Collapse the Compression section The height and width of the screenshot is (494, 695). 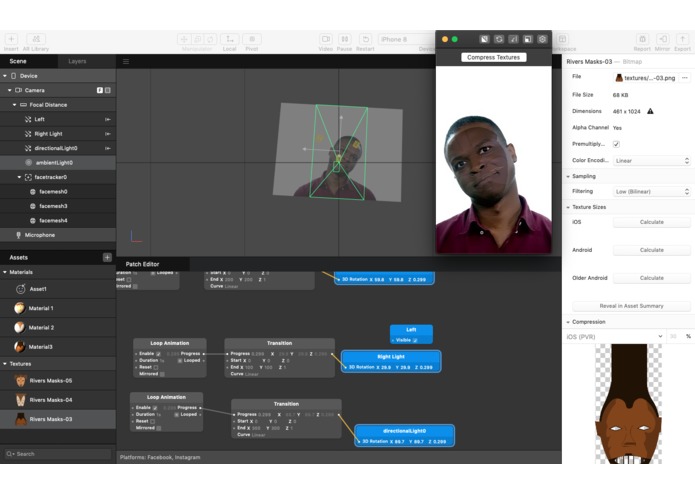(x=568, y=322)
